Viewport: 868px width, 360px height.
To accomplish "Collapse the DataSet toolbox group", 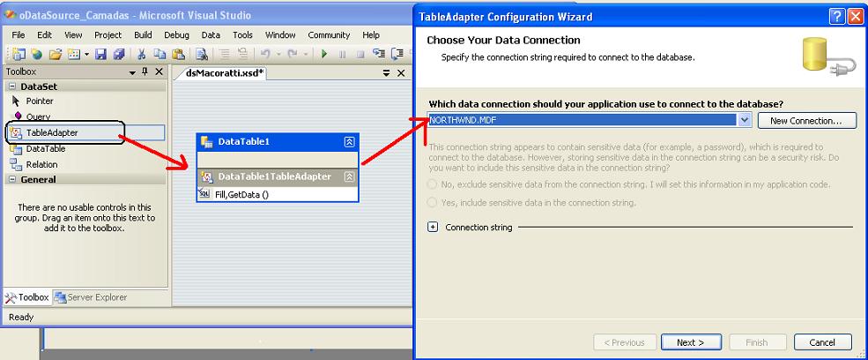I will tap(11, 86).
